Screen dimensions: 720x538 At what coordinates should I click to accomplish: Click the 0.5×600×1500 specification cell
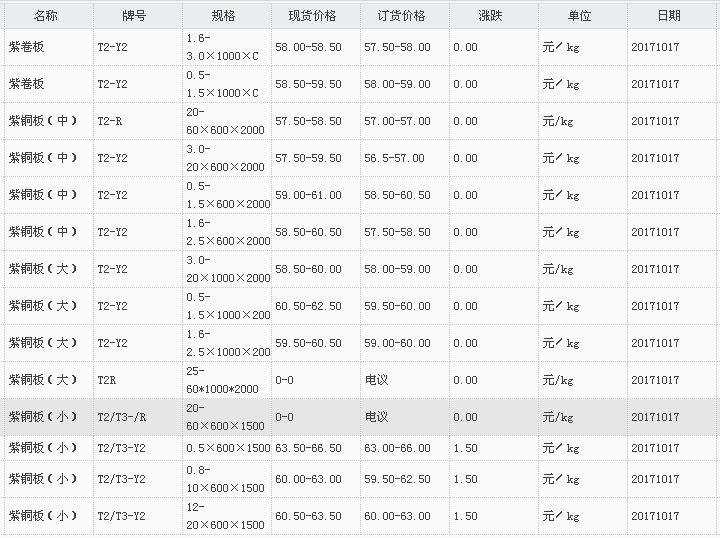pos(225,448)
